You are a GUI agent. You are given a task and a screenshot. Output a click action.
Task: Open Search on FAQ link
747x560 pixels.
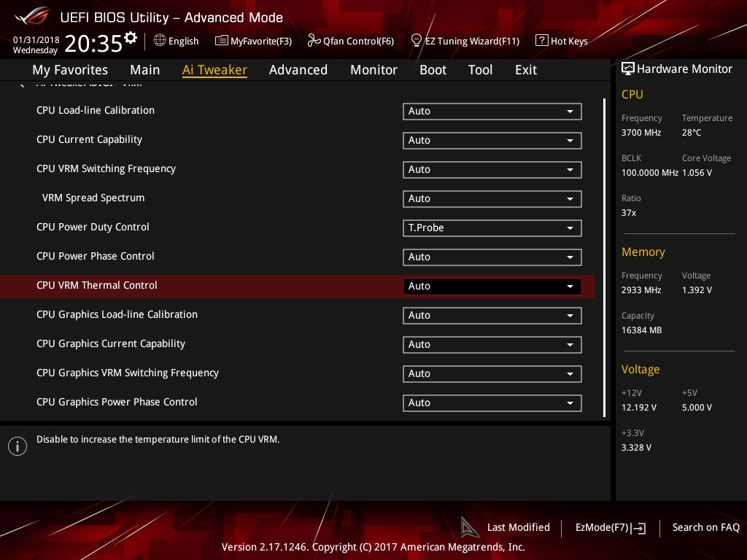tap(705, 527)
